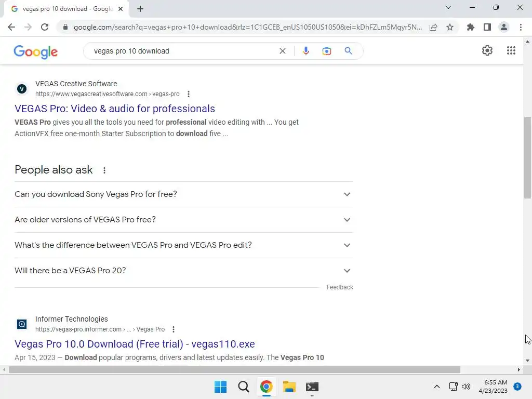
Task: Open People also ask options menu
Action: 104,170
